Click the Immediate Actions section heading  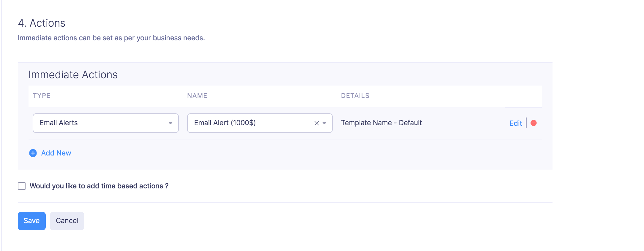(x=73, y=75)
